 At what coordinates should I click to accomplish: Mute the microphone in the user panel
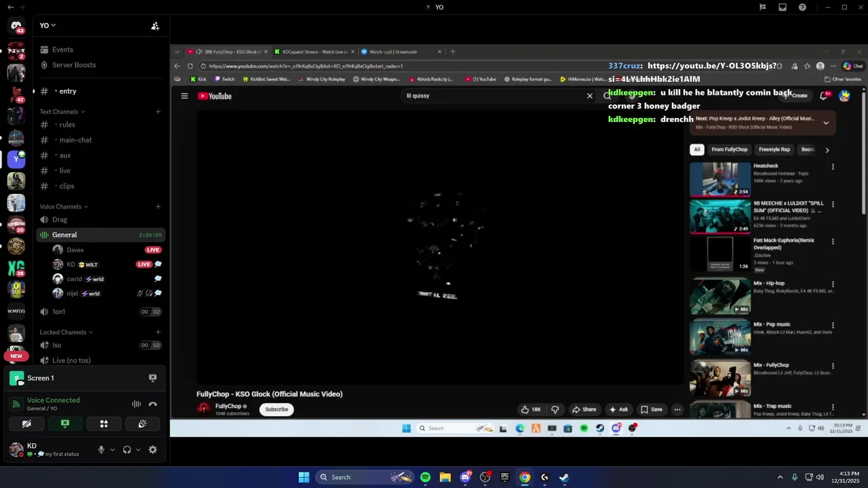point(101,449)
